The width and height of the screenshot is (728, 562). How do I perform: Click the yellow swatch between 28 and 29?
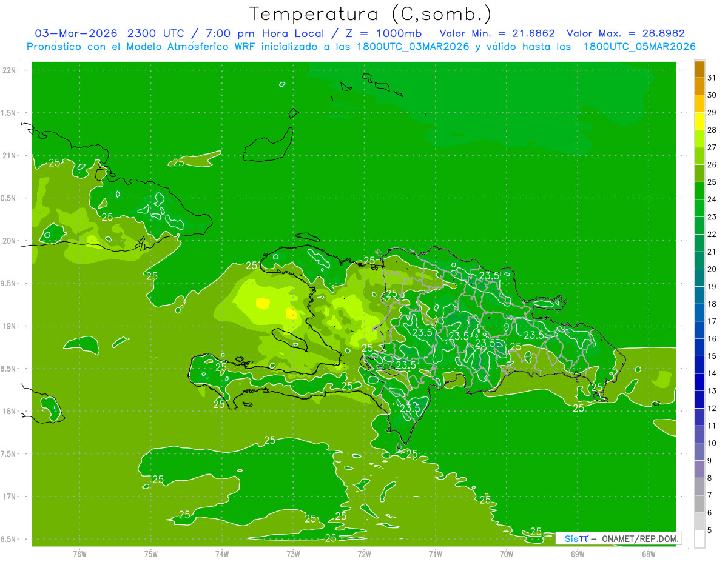pos(699,121)
